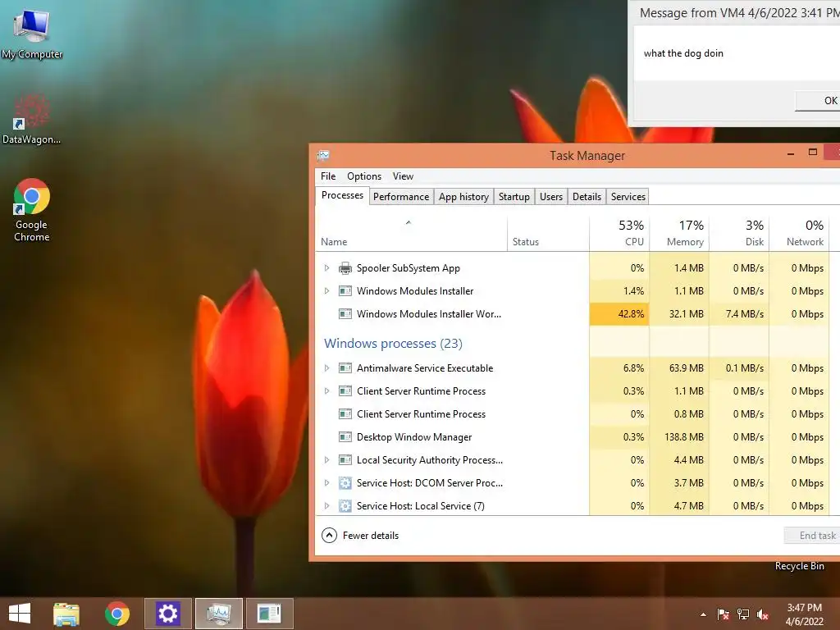The width and height of the screenshot is (840, 630).
Task: Sort by the Status column header
Action: click(x=548, y=234)
